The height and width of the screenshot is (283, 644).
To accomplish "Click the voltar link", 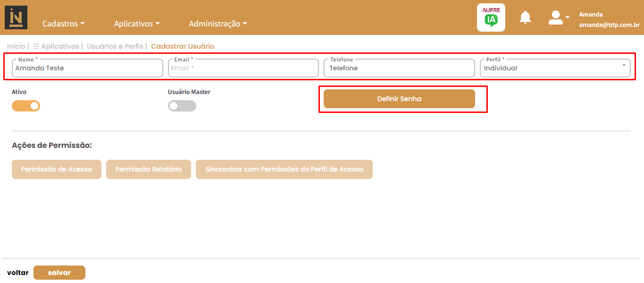I will (17, 273).
